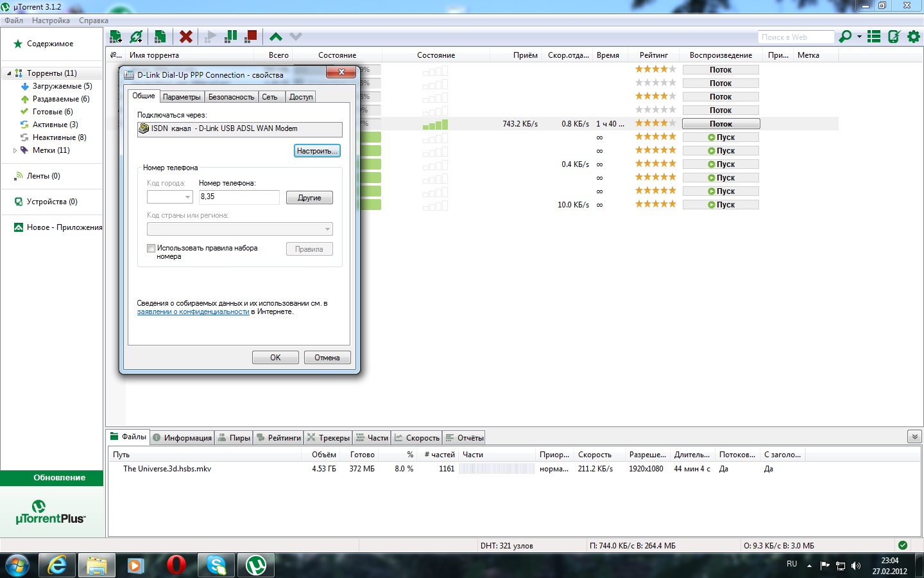Click the Части progress bar for The Universe file
The height and width of the screenshot is (578, 924).
tap(497, 469)
